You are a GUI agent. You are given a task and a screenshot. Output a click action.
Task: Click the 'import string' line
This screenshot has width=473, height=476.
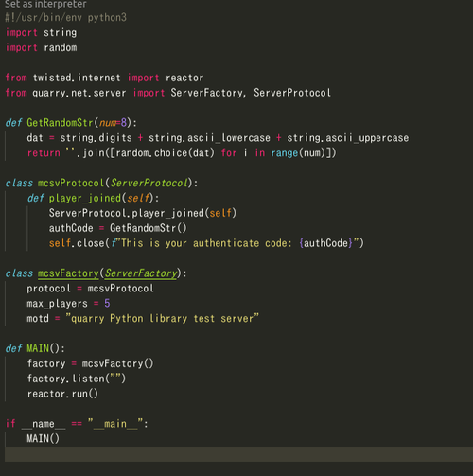pos(42,32)
